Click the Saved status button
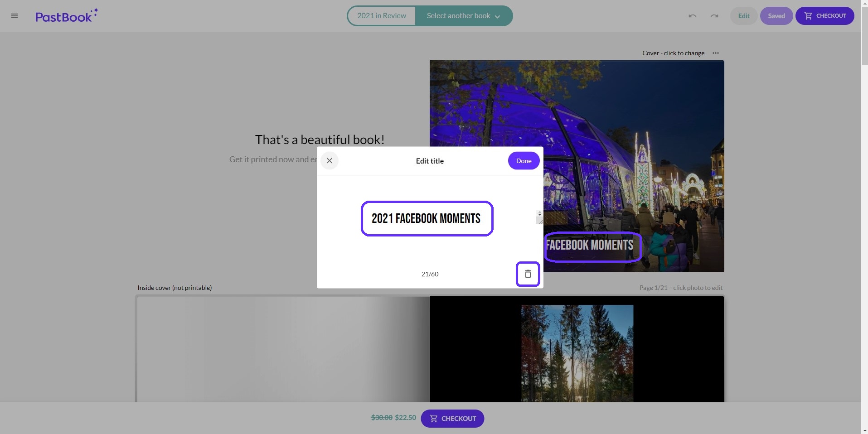 click(x=776, y=16)
